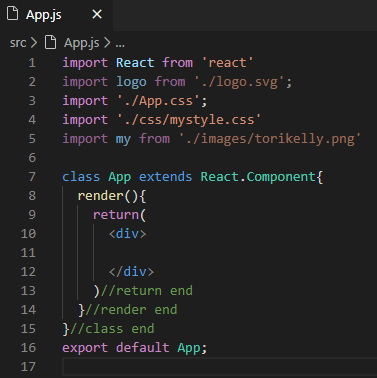This screenshot has height=378, width=377.
Task: Click the //return end comment
Action: 147,291
